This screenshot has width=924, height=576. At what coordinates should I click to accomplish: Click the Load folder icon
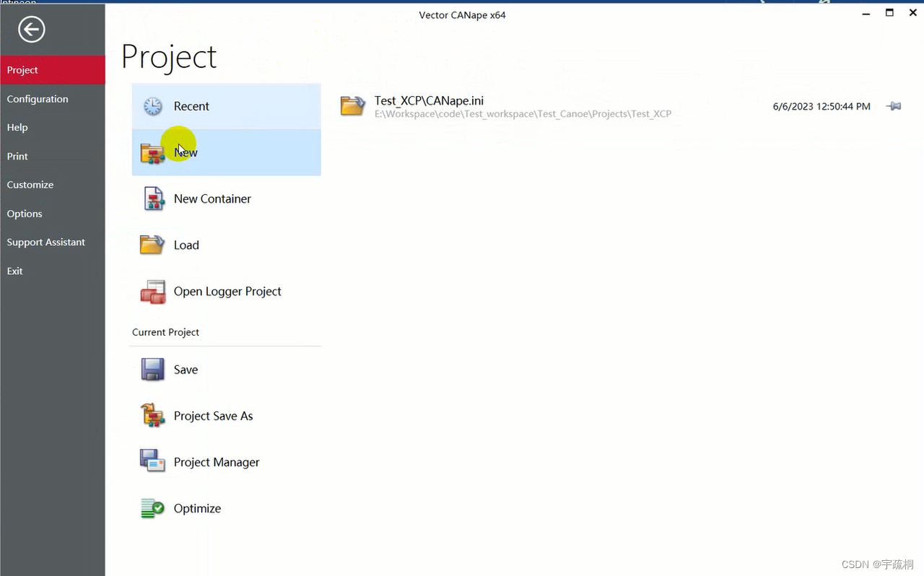point(152,245)
